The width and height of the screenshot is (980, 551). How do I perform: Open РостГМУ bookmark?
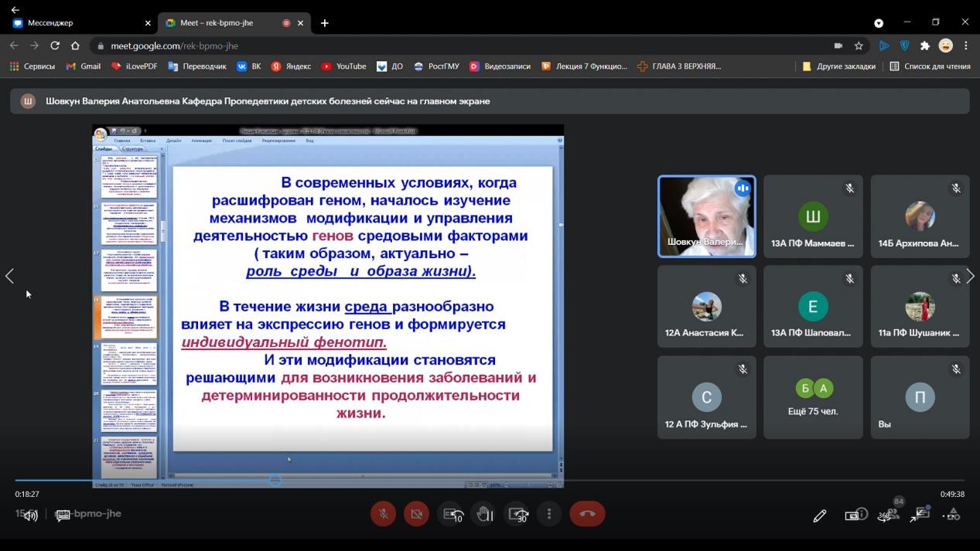pyautogui.click(x=436, y=66)
